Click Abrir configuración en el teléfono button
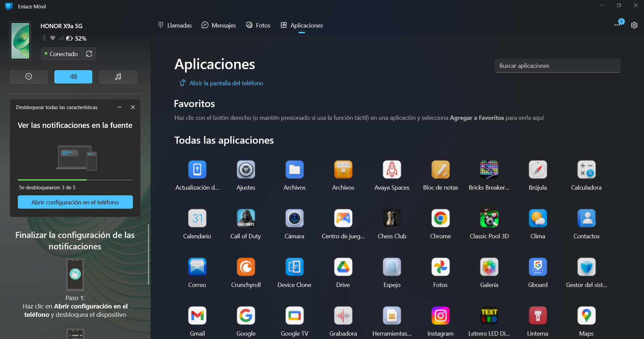 pyautogui.click(x=75, y=202)
